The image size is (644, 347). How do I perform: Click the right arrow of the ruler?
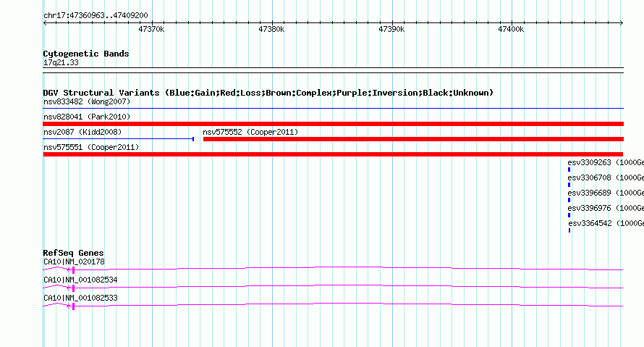[x=622, y=23]
